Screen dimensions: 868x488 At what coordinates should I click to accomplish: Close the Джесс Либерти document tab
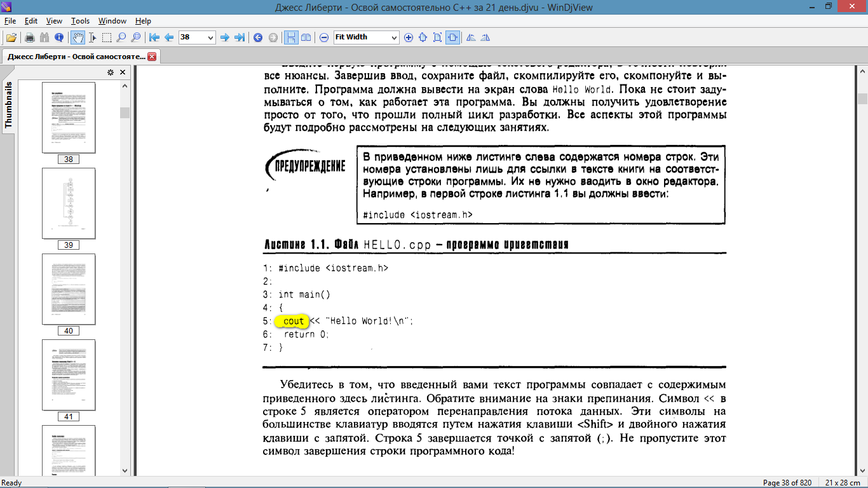[x=152, y=57]
